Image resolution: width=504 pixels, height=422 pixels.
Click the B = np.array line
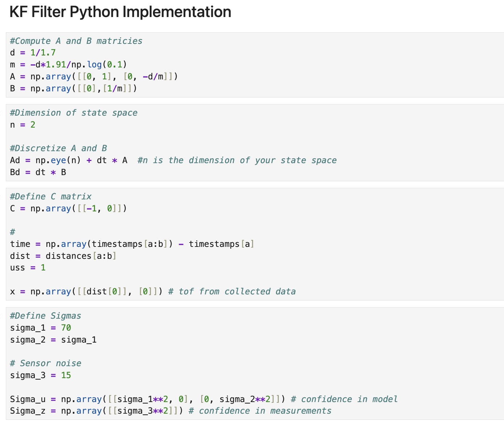pos(73,89)
